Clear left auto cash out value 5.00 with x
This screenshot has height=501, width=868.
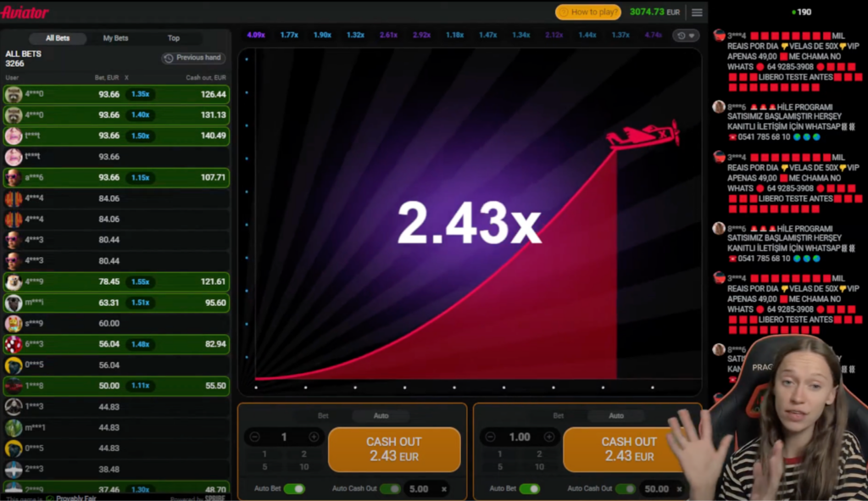click(x=444, y=489)
